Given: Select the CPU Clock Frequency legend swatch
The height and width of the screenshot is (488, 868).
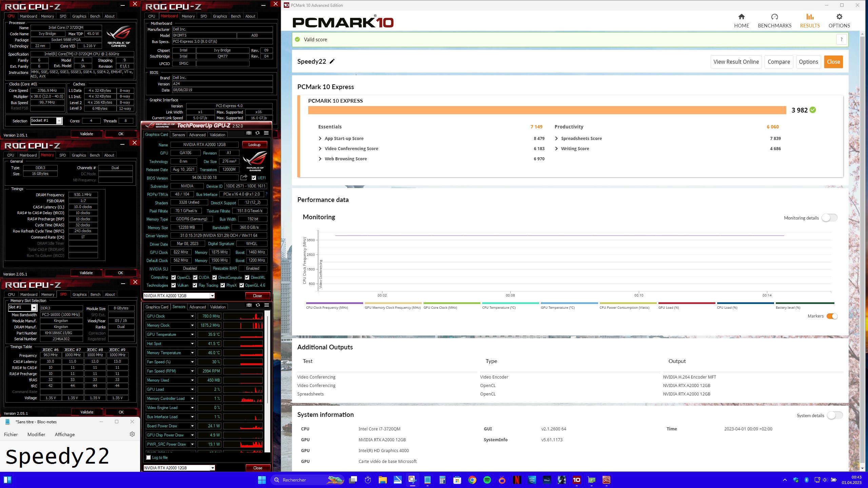Looking at the screenshot, I should [x=334, y=303].
